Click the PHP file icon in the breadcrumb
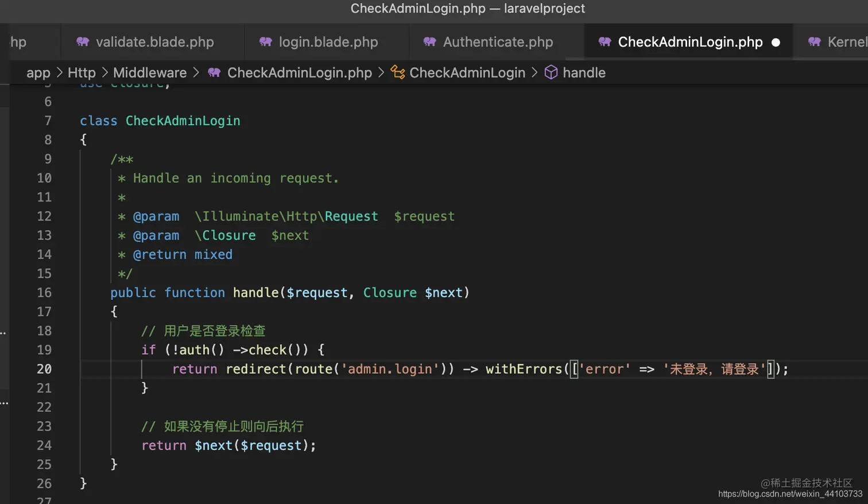868x504 pixels. pos(214,72)
